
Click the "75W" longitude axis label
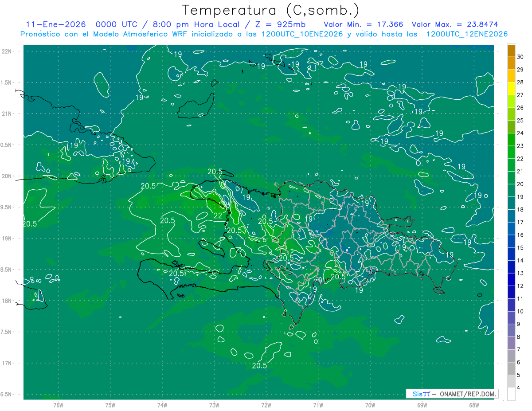pyautogui.click(x=110, y=405)
